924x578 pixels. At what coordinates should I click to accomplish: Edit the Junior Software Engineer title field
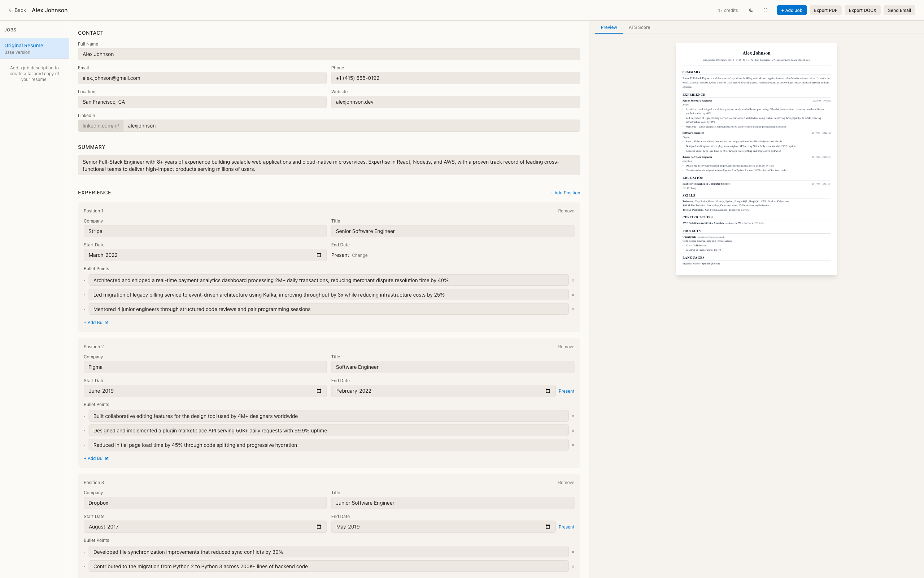[x=453, y=503]
